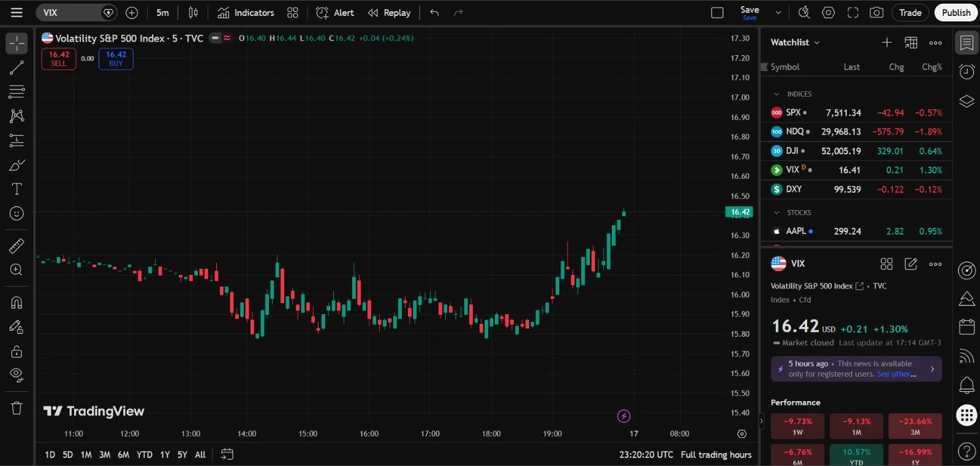Switch chart range to YTD
This screenshot has height=466, width=980.
pos(145,454)
